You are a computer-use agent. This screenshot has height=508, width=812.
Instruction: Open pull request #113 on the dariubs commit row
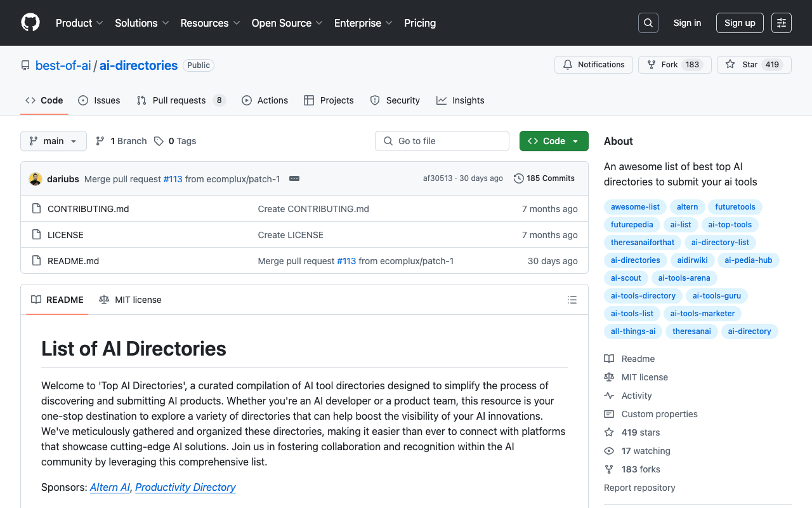[x=173, y=179]
